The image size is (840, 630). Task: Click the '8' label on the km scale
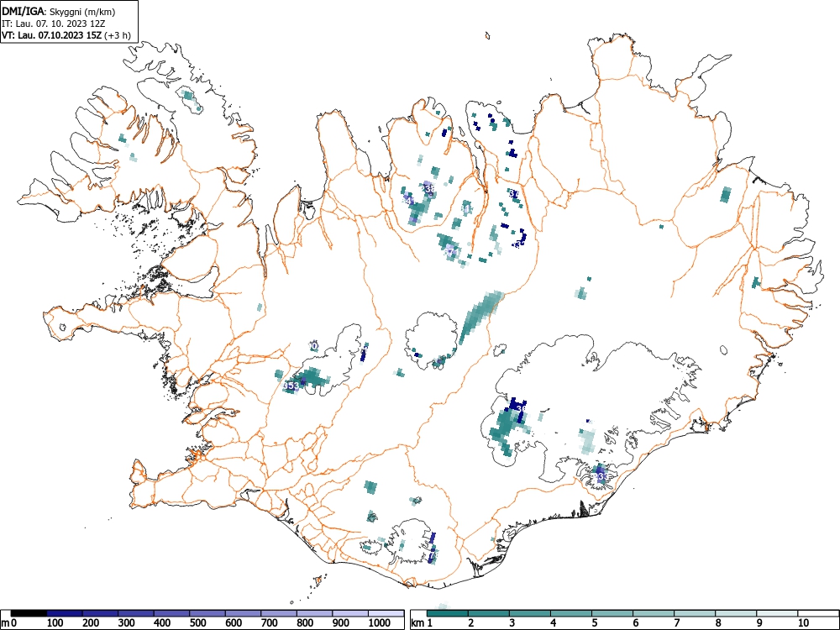718,623
